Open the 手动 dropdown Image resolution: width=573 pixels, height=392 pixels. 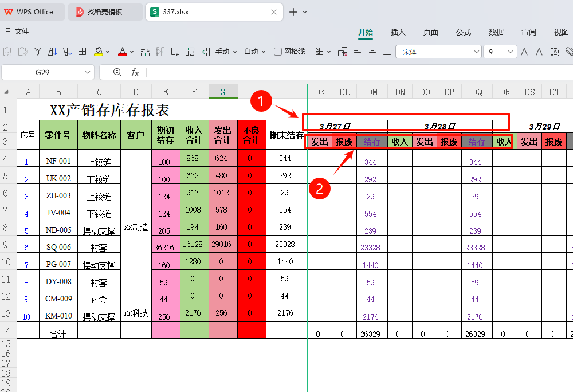click(226, 52)
